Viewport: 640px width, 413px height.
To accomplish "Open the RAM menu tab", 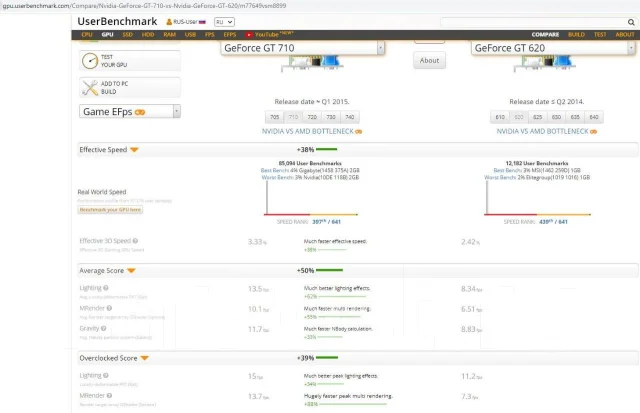I will tap(169, 35).
